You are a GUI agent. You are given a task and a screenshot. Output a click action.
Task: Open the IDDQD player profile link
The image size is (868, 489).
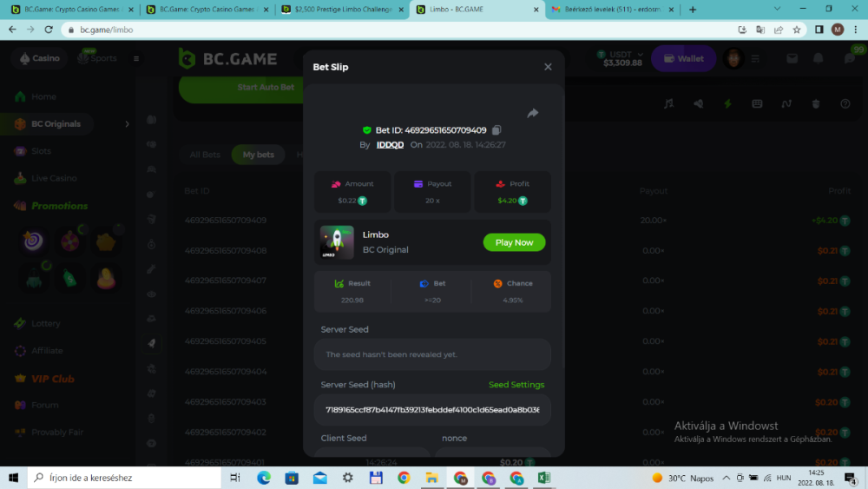[x=390, y=145]
